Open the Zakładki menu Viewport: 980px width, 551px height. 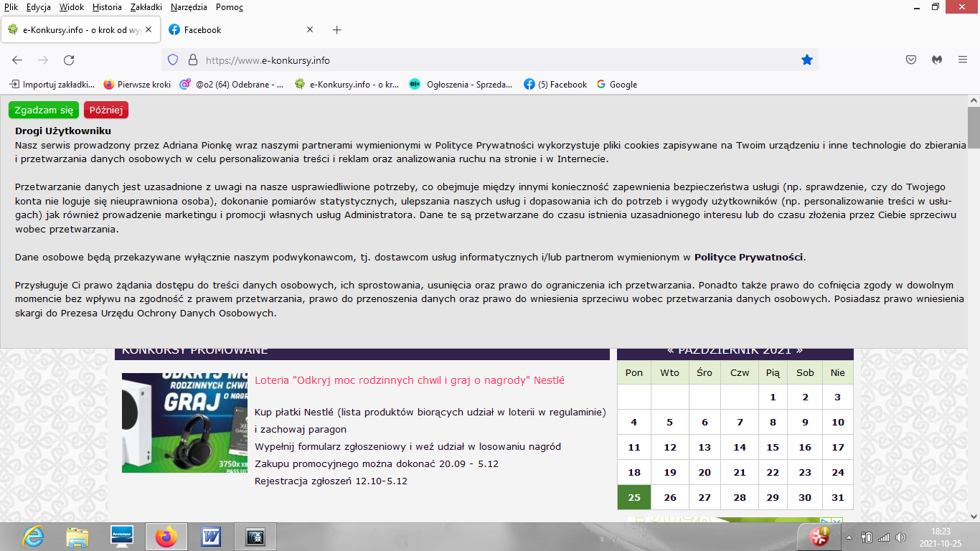[x=146, y=7]
